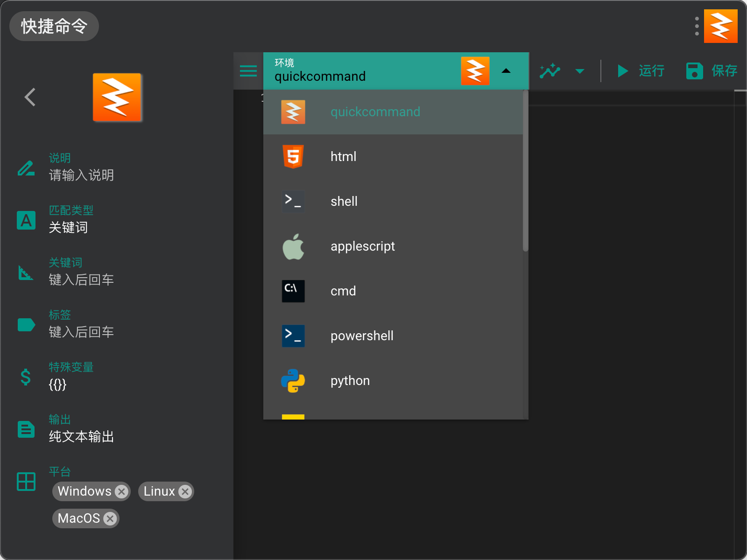747x560 pixels.
Task: Click the MacOS platform chip label
Action: tap(79, 518)
